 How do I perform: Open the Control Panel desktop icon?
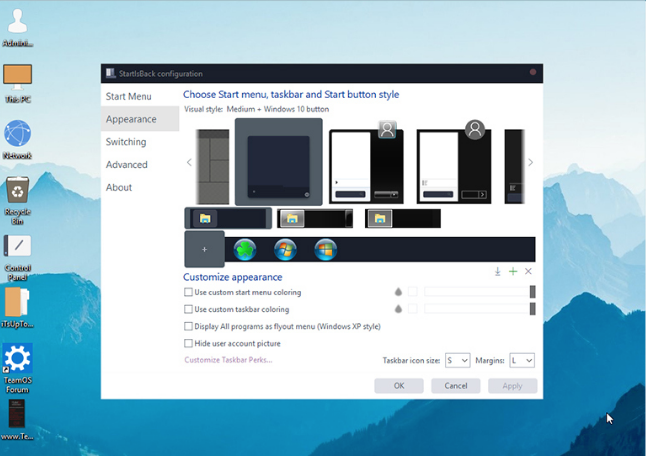[x=18, y=257]
